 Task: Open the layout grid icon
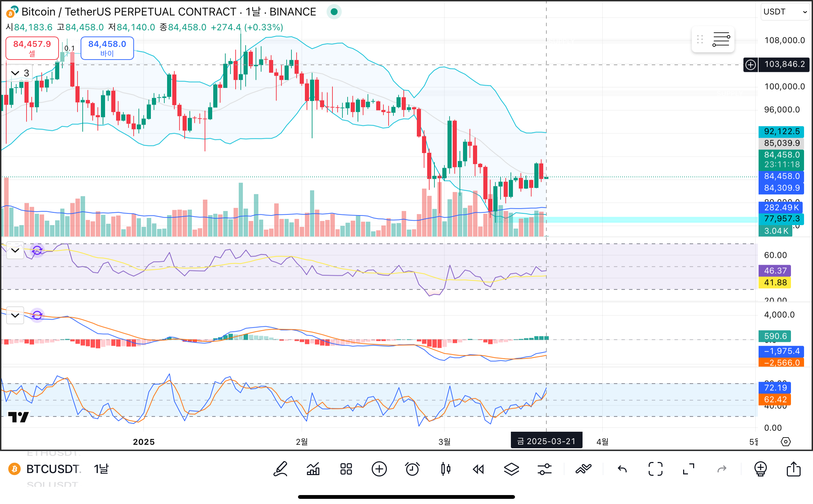[x=346, y=469]
